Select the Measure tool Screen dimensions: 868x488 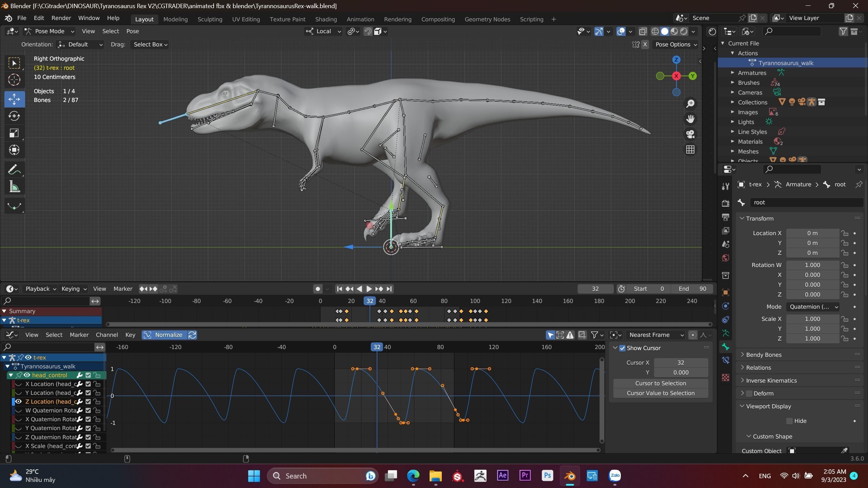(x=14, y=187)
